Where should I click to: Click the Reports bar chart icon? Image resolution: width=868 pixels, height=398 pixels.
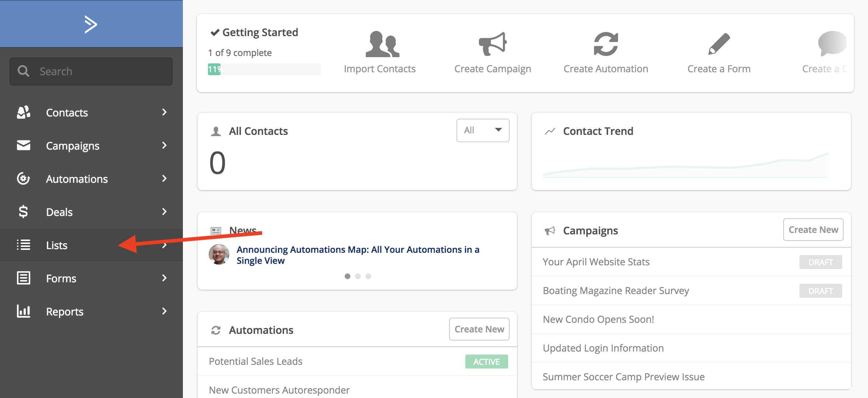coord(23,311)
